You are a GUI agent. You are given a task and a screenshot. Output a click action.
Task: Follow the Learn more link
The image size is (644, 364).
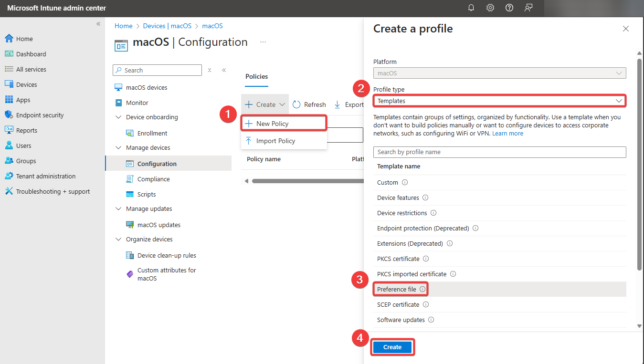pos(507,134)
